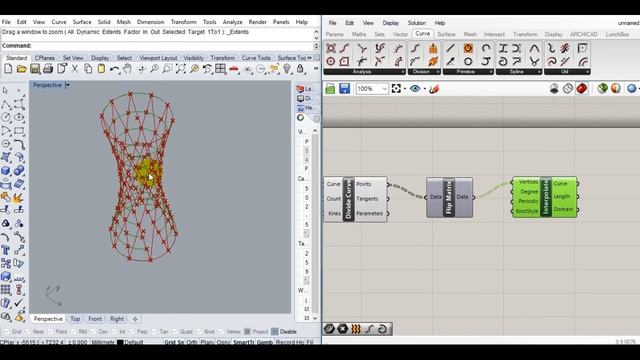Toggle SmartTrack in the Rhino status bar
The image size is (640, 360).
(244, 342)
